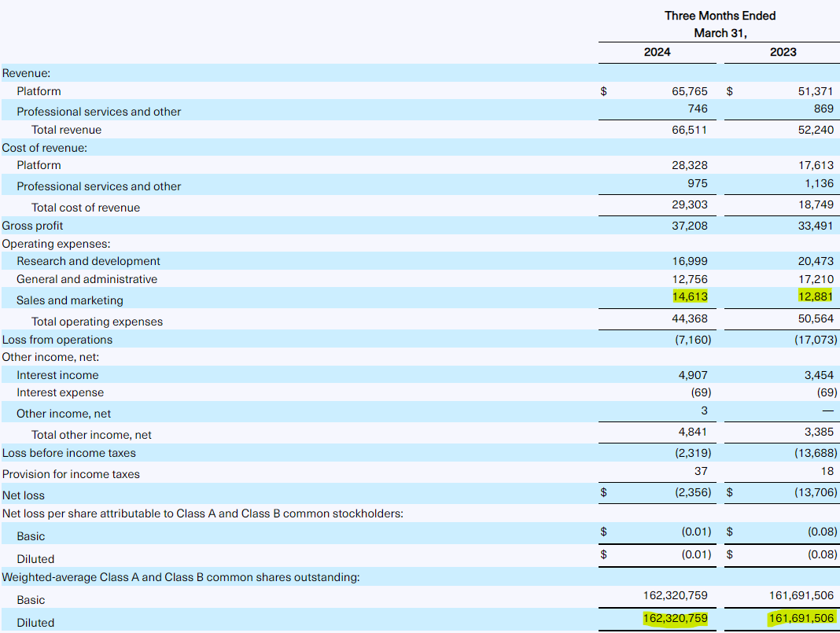Click the 'Provision for income taxes' label

(71, 474)
